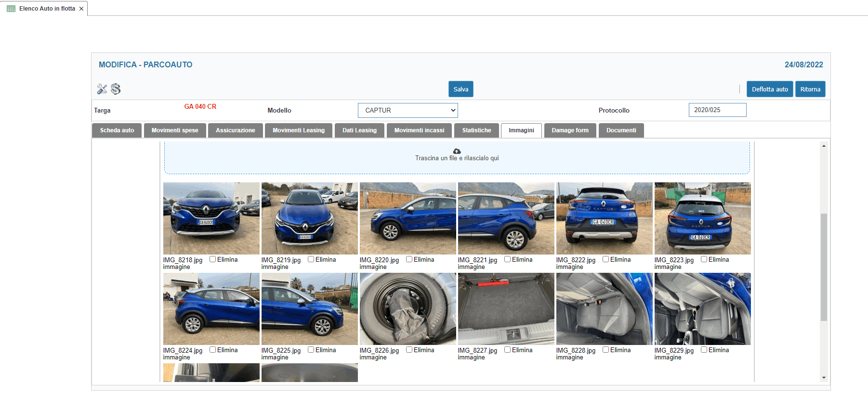Viewport: 868px width, 408px height.
Task: Tick Elimina checkbox for IMG_8223.jpg
Action: 704,259
